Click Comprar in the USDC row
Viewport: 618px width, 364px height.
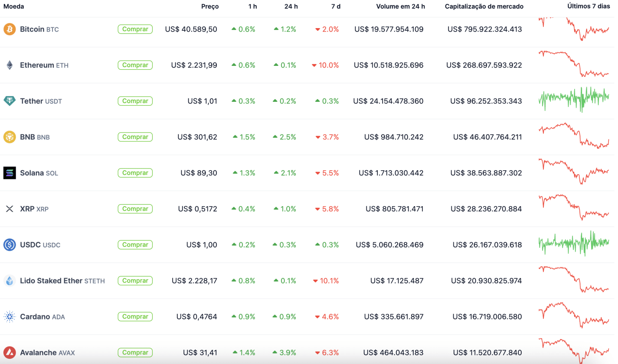coord(135,245)
